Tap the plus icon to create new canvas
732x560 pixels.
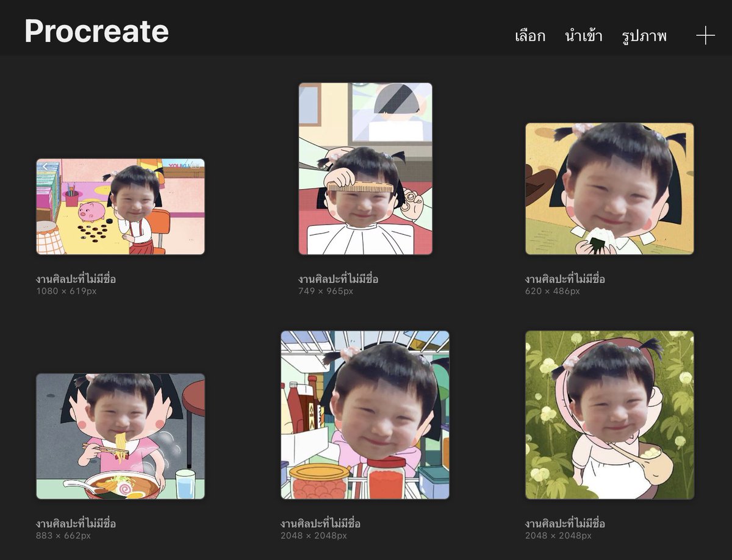[x=705, y=35]
